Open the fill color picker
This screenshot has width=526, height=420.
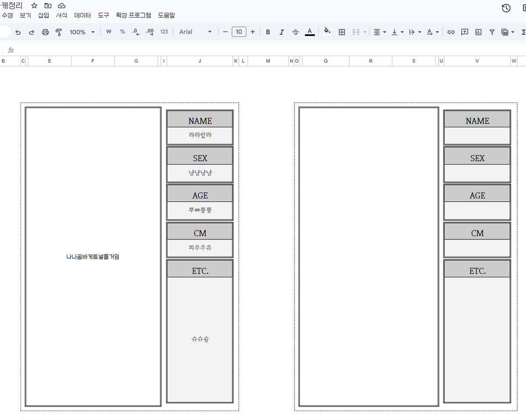coord(327,32)
